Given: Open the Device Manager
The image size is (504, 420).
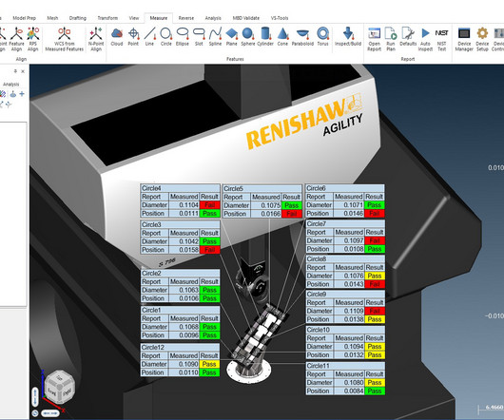Looking at the screenshot, I should (x=464, y=39).
